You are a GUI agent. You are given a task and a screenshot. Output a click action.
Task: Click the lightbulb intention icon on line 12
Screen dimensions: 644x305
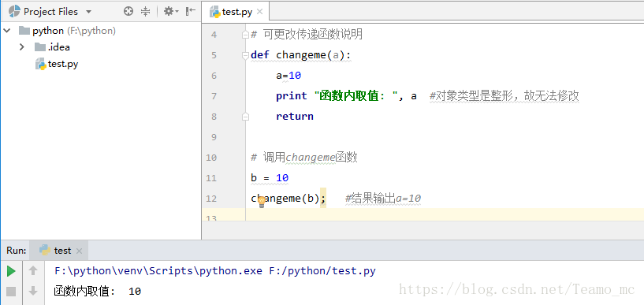[261, 202]
